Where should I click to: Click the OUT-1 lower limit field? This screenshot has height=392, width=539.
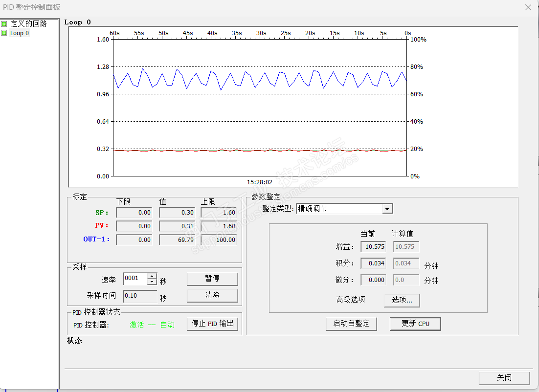click(134, 240)
